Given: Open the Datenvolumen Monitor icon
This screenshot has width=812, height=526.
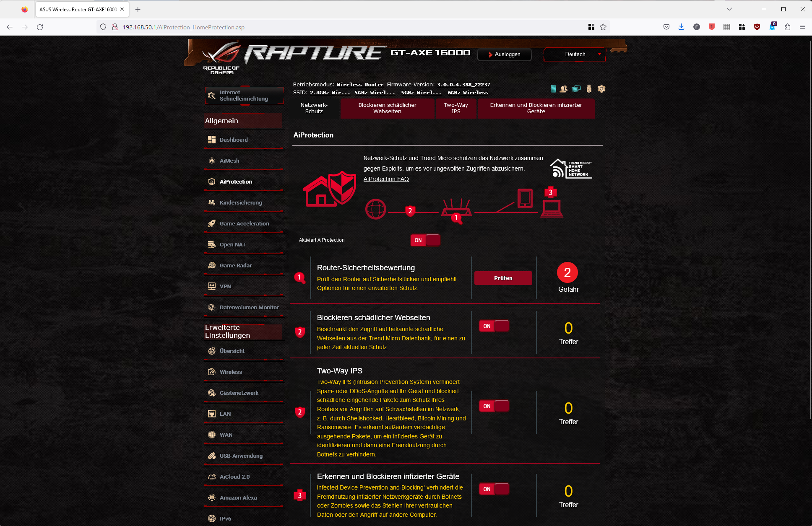Looking at the screenshot, I should tap(212, 307).
